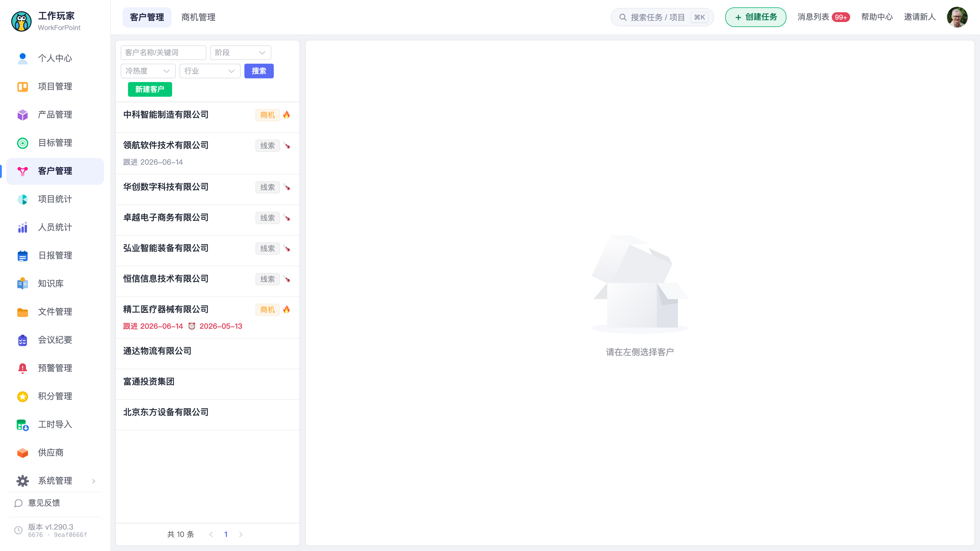The height and width of the screenshot is (551, 980).
Task: Click the 知识库 book icon
Action: (22, 284)
